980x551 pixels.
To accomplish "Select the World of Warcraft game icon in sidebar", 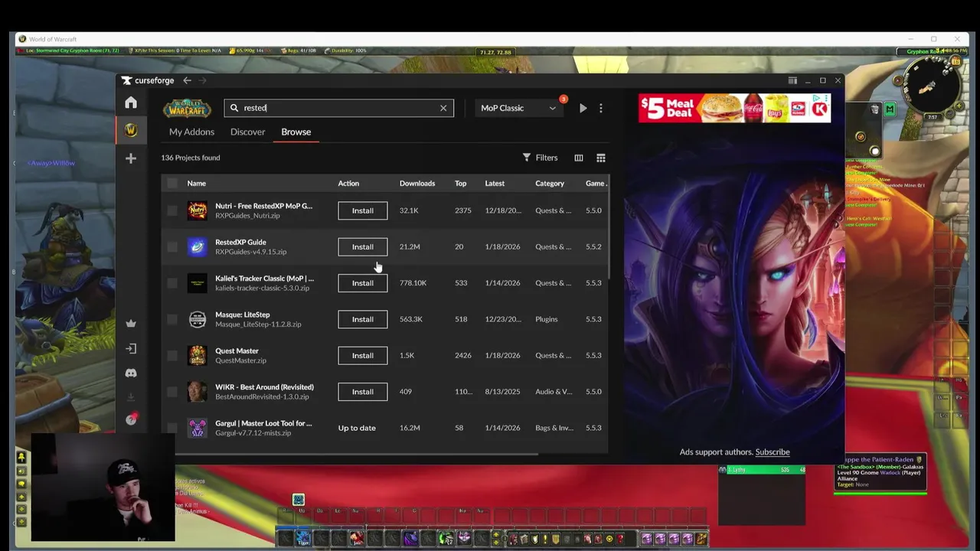I will coord(131,130).
